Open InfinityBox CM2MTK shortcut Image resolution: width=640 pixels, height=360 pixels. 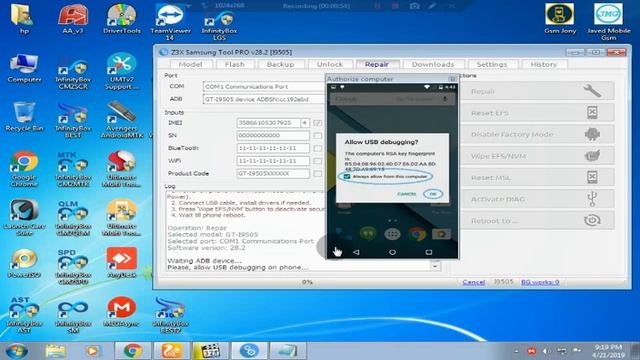(73, 169)
